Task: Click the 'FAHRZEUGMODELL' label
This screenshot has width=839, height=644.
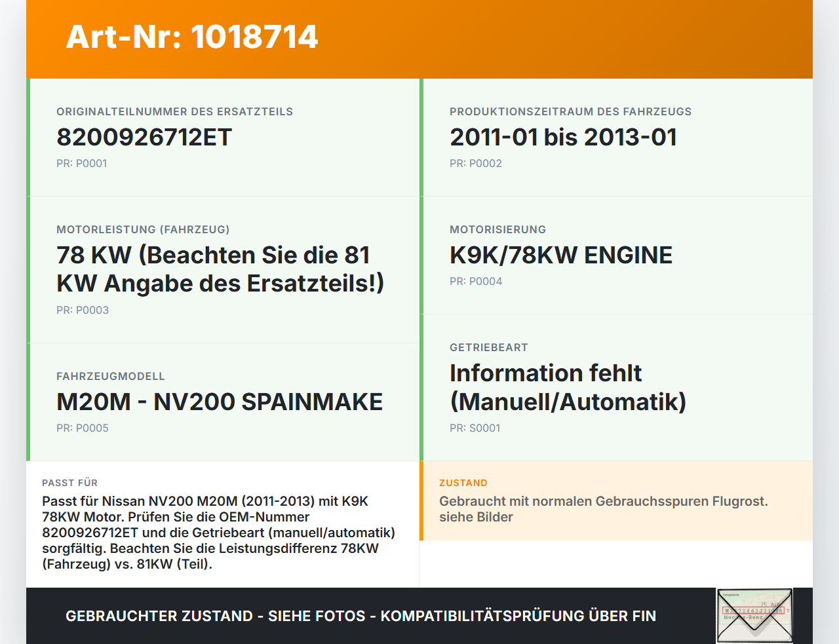Action: click(111, 376)
